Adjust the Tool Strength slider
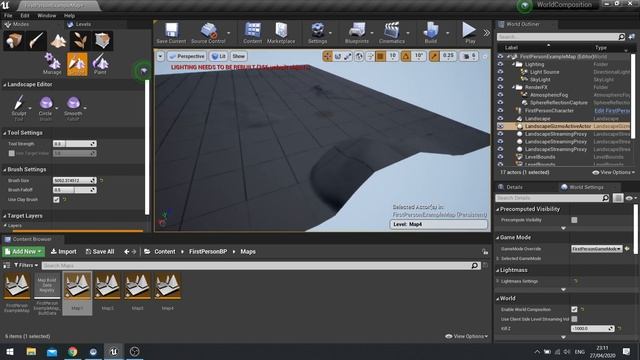Image resolution: width=640 pixels, height=360 pixels. pos(74,144)
